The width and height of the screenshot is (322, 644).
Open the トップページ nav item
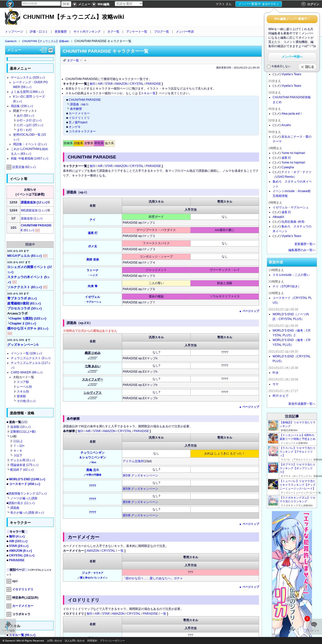click(14, 32)
